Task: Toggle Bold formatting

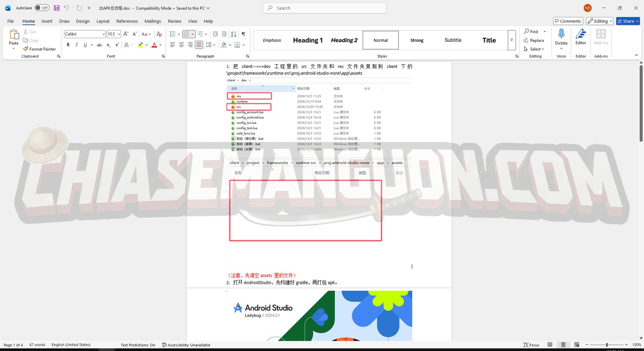Action: pyautogui.click(x=68, y=45)
